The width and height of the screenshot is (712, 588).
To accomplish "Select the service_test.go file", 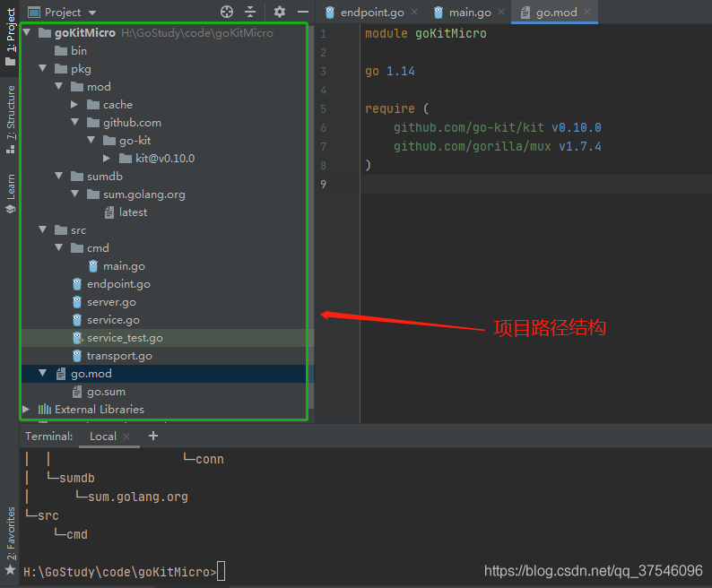I will [x=125, y=338].
